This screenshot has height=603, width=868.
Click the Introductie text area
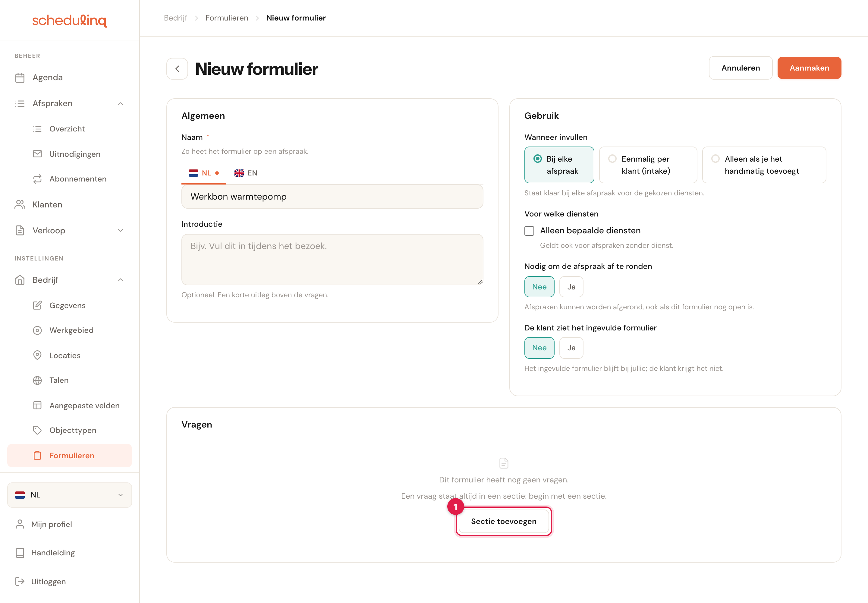[332, 260]
